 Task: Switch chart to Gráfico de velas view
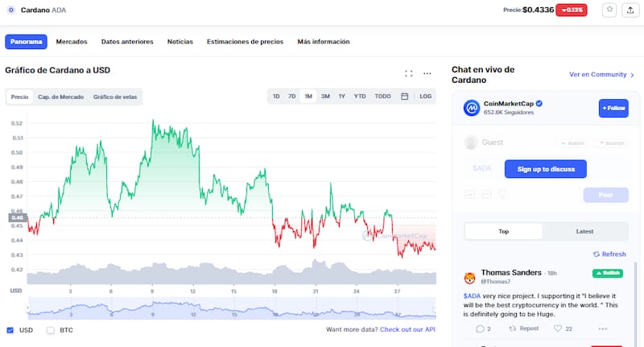114,97
